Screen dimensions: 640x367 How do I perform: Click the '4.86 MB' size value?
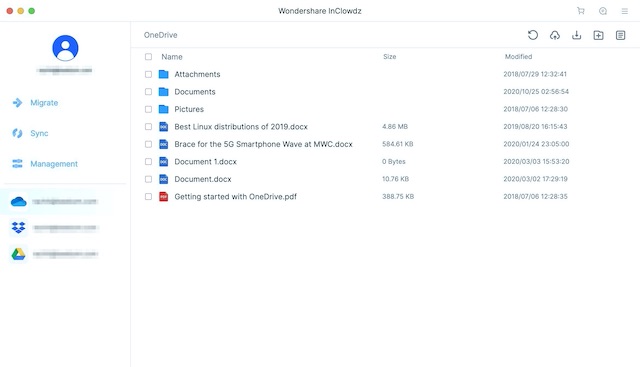point(395,127)
